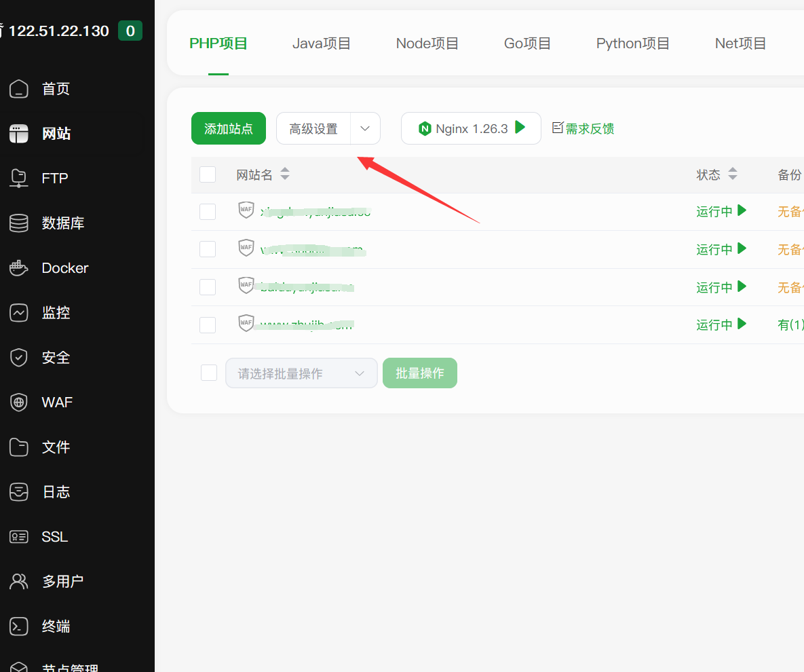Open the 首页 home icon in sidebar
This screenshot has height=672, width=804.
point(19,89)
